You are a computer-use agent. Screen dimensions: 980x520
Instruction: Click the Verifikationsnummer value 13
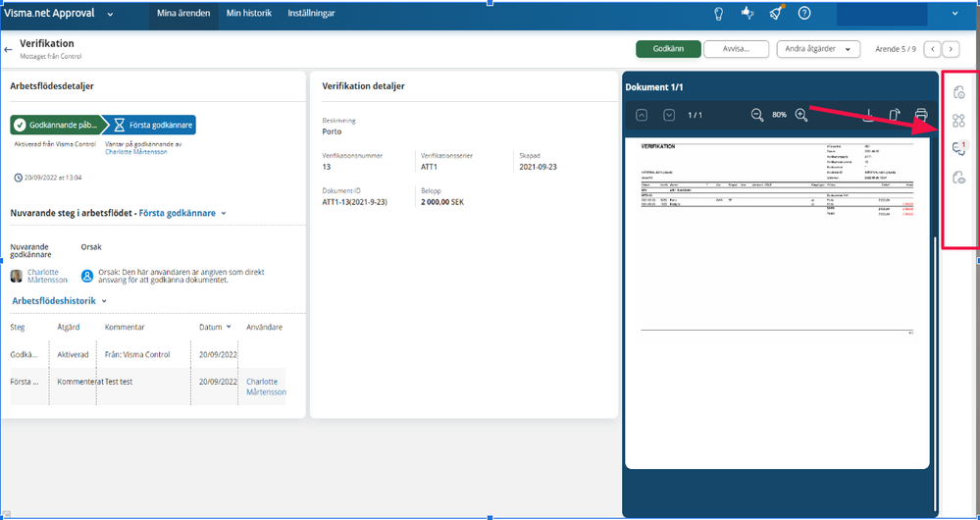click(327, 167)
